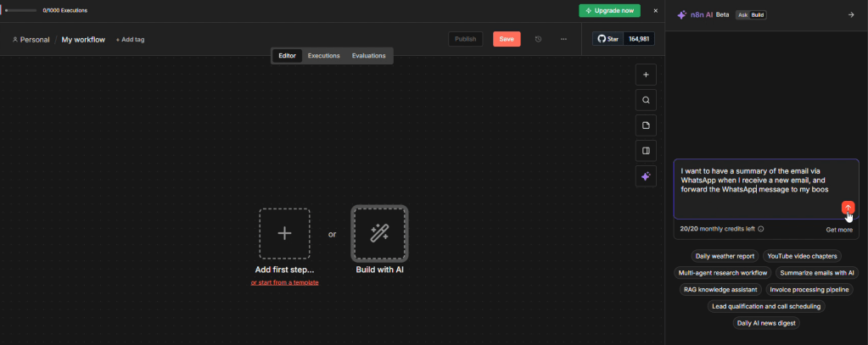Click the purple AI sparkle icon on canvas
The width and height of the screenshot is (868, 345).
click(646, 176)
